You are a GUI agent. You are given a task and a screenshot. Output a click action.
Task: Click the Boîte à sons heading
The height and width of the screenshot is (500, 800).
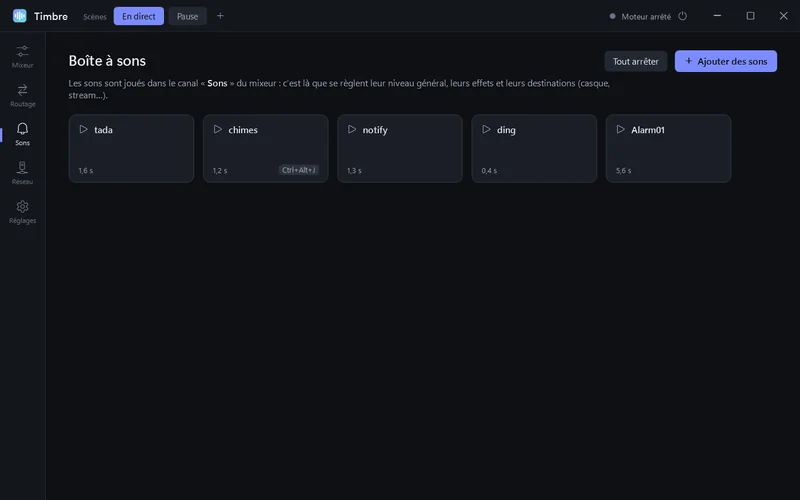(x=107, y=61)
